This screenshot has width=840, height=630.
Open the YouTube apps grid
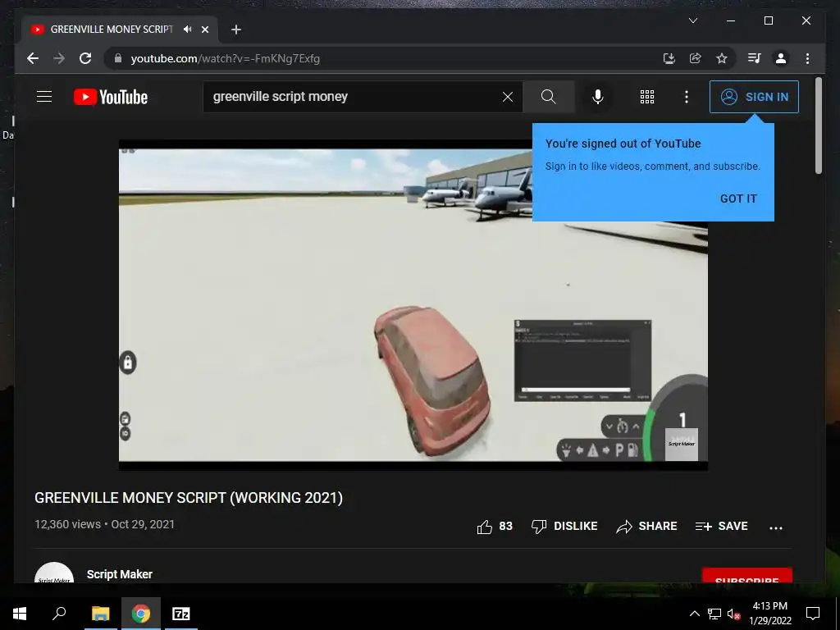click(x=647, y=97)
